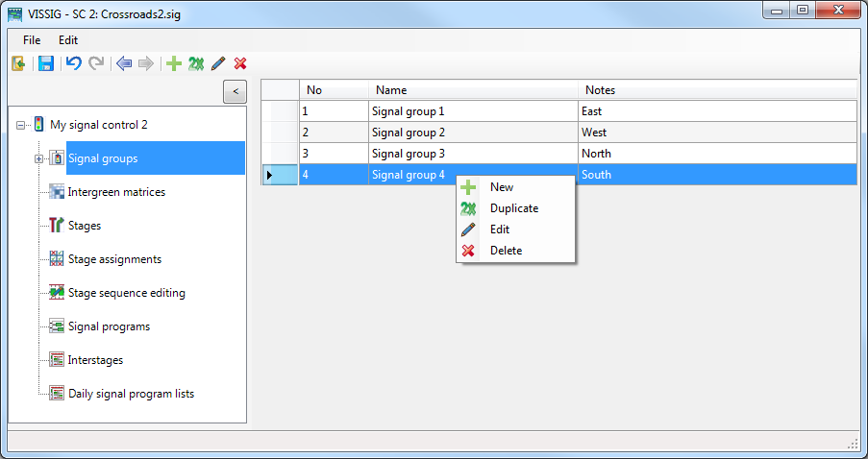Open the Edit menu
868x459 pixels.
click(x=68, y=40)
